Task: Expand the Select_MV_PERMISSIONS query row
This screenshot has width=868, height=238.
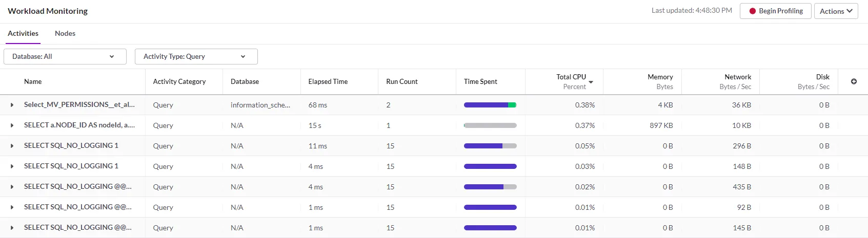Action: (12, 105)
